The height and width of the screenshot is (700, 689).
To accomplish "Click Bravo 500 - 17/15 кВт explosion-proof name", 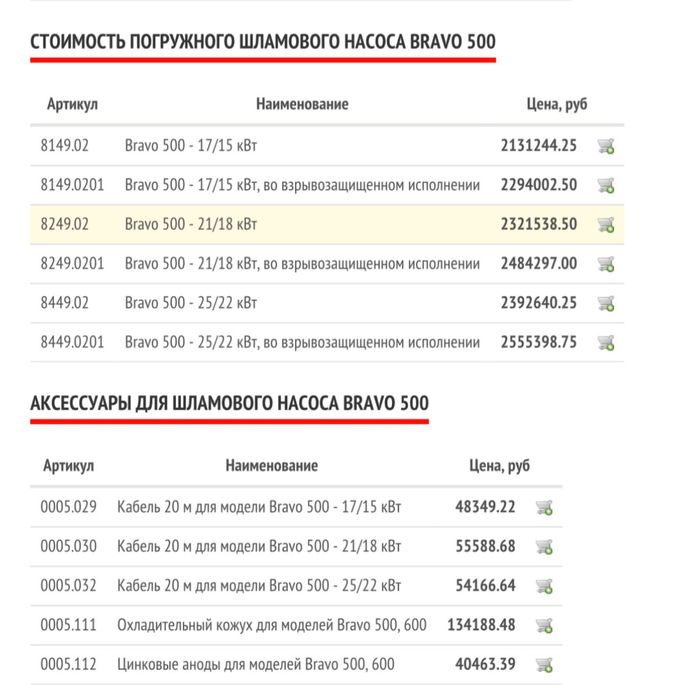I will (302, 185).
